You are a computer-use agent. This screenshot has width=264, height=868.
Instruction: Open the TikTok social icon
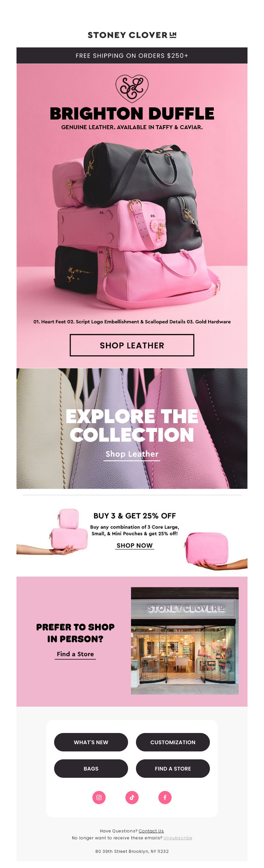(132, 797)
